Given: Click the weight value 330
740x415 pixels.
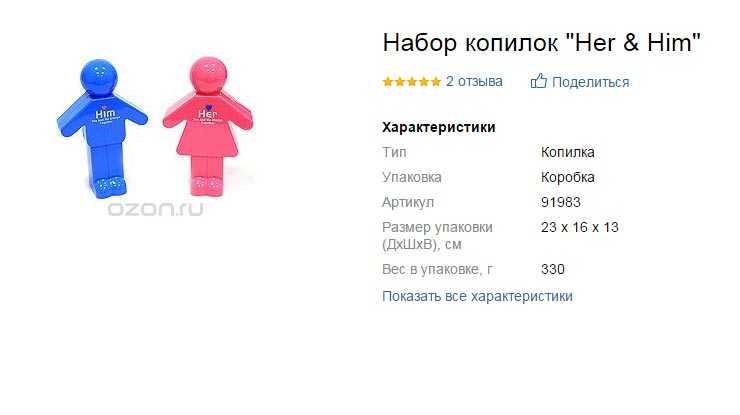Looking at the screenshot, I should pos(553,269).
